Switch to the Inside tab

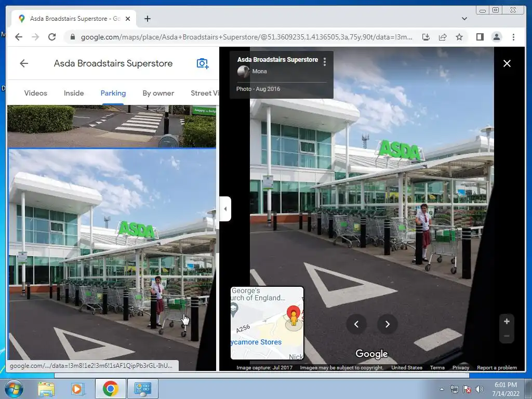point(74,93)
